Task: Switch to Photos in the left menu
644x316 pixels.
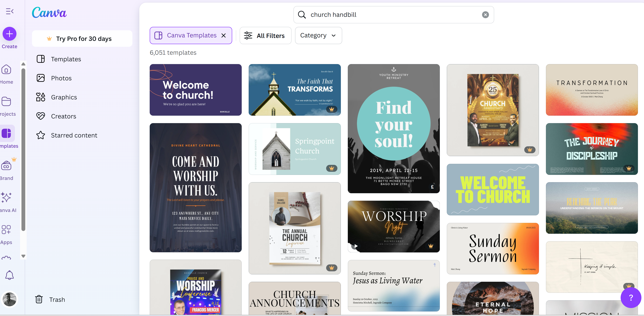Action: (x=61, y=78)
